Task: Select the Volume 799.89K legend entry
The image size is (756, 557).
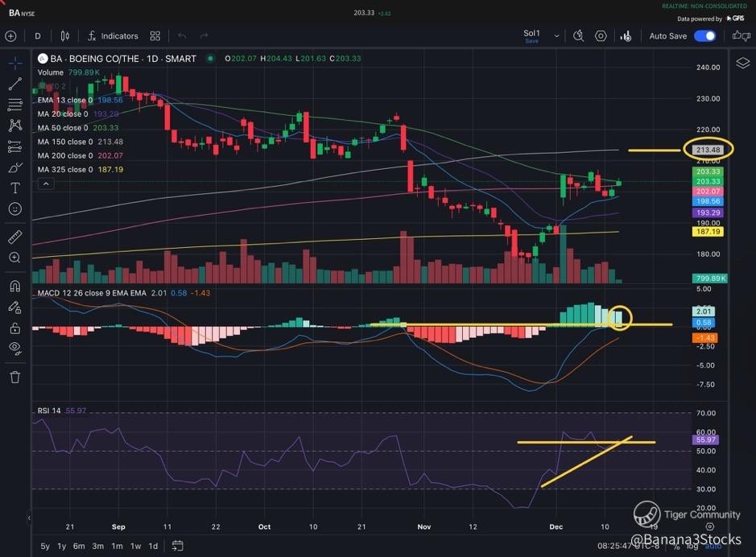Action: pyautogui.click(x=68, y=72)
